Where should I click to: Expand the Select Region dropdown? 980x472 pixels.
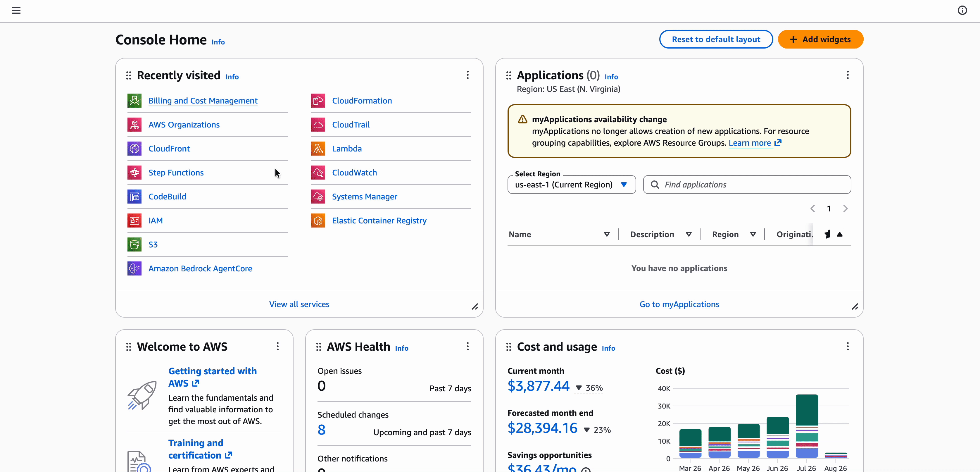(x=571, y=185)
